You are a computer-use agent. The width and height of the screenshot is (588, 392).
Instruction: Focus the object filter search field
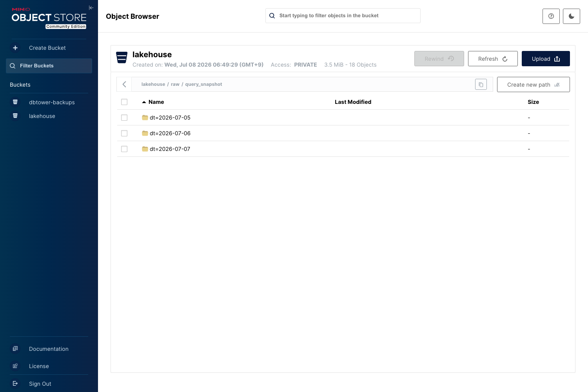click(343, 16)
